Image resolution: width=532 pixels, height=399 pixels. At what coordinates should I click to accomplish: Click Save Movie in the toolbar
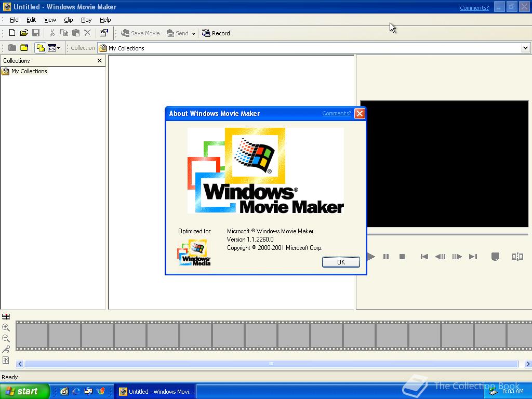pos(140,33)
